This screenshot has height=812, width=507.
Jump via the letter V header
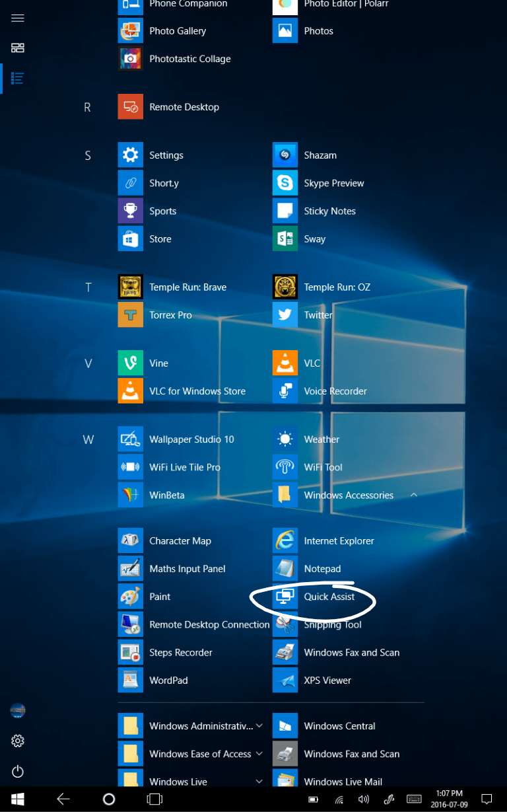click(88, 363)
